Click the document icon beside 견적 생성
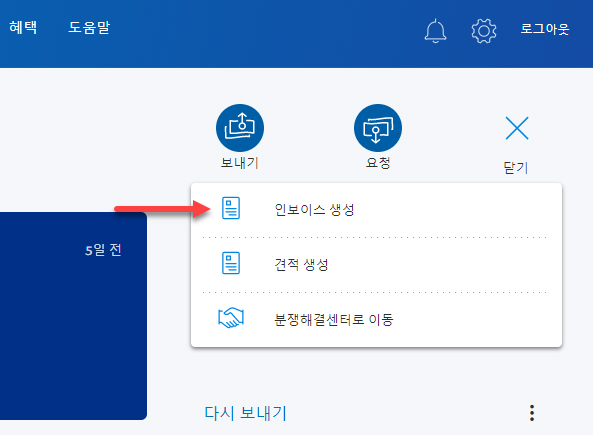Image resolution: width=593 pixels, height=435 pixels. (x=231, y=263)
